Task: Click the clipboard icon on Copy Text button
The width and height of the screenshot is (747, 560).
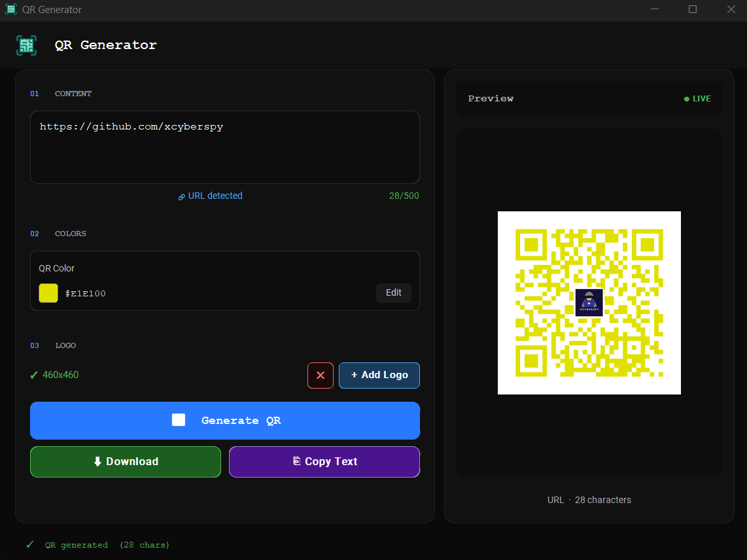Action: pyautogui.click(x=296, y=461)
